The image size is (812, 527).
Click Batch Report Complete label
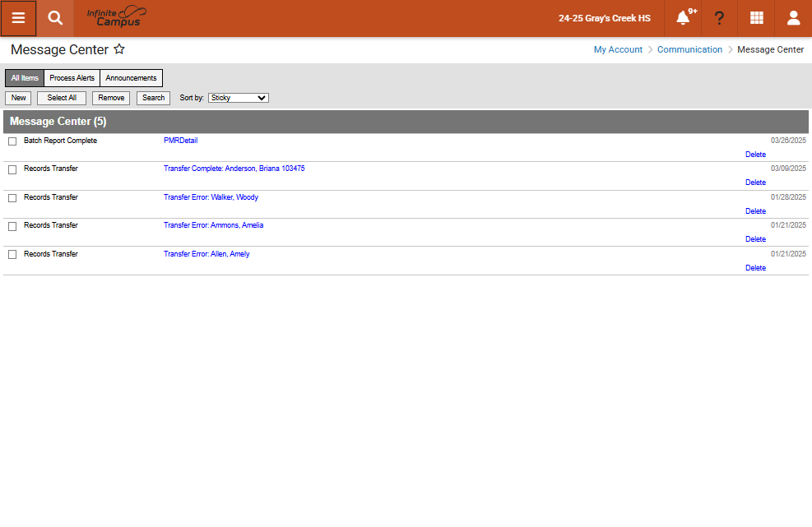pyautogui.click(x=60, y=141)
